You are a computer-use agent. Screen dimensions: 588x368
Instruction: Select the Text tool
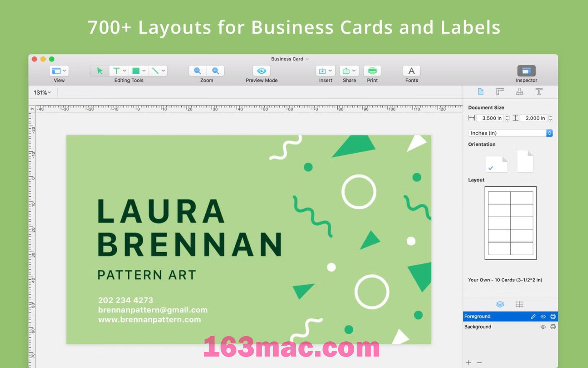116,71
